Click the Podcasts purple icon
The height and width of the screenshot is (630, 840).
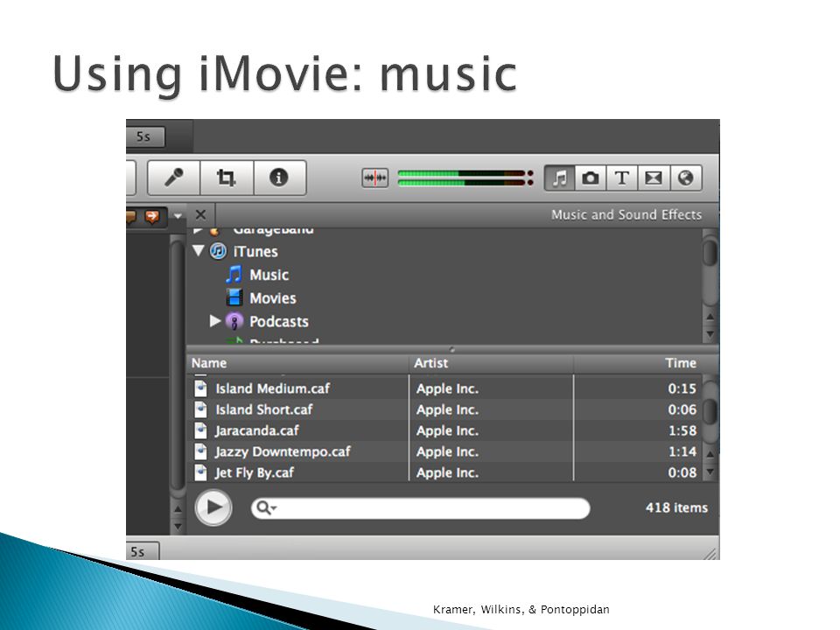click(234, 321)
